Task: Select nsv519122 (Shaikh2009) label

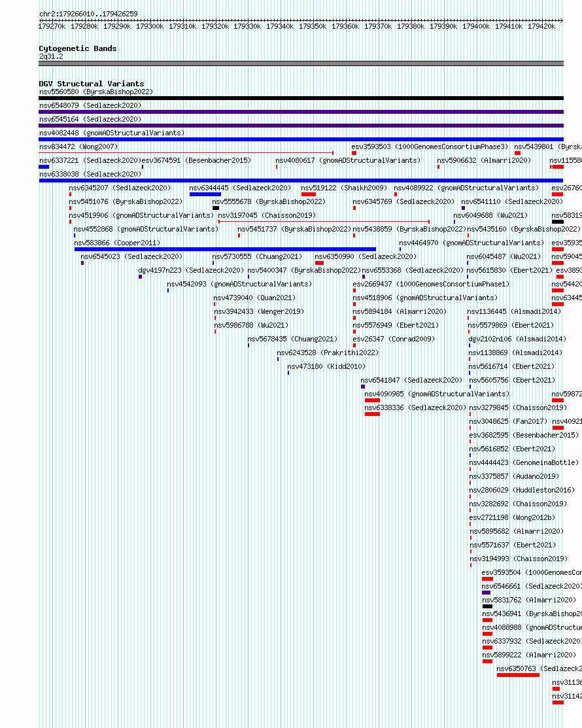Action: point(344,188)
